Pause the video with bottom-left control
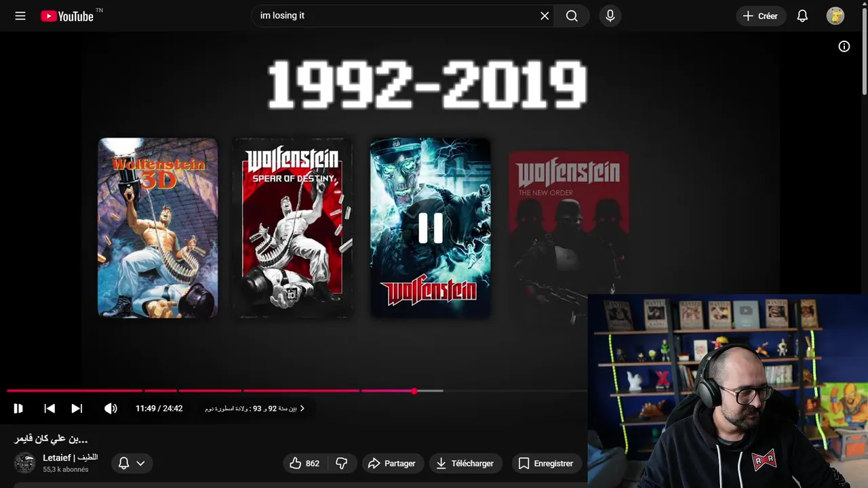 click(x=18, y=408)
